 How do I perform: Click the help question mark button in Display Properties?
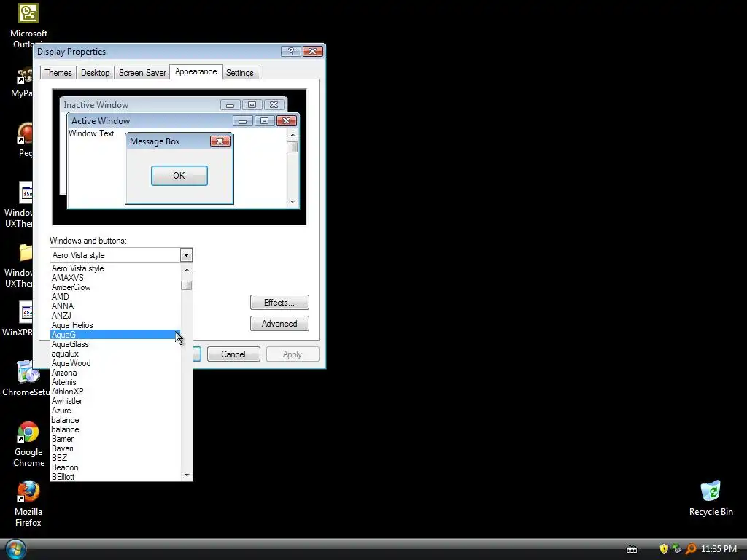pos(290,51)
